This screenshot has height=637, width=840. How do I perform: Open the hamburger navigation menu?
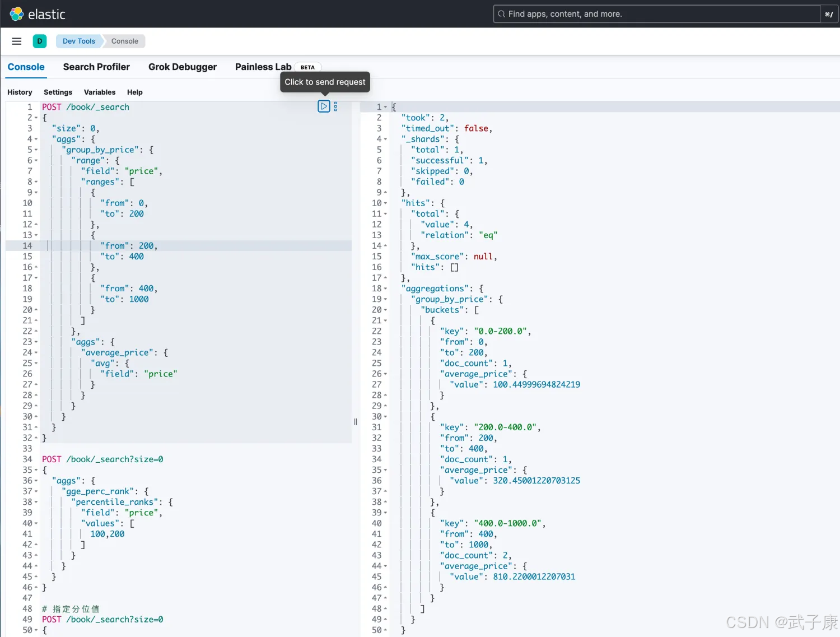pyautogui.click(x=17, y=41)
